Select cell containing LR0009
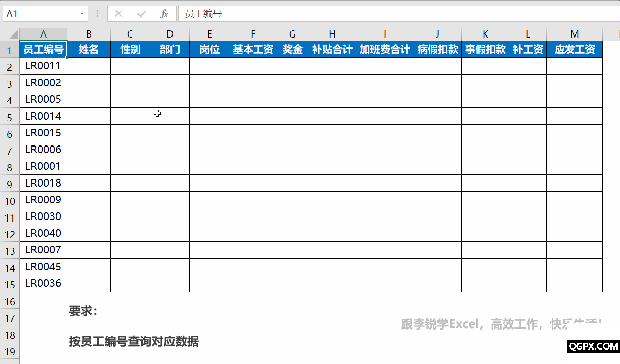620x364 pixels. 43,200
